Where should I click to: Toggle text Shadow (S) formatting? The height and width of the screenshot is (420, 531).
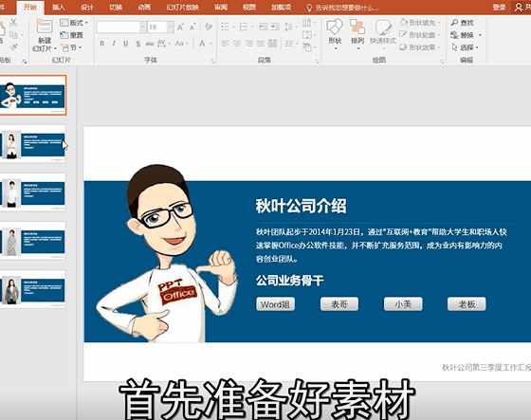click(x=138, y=44)
